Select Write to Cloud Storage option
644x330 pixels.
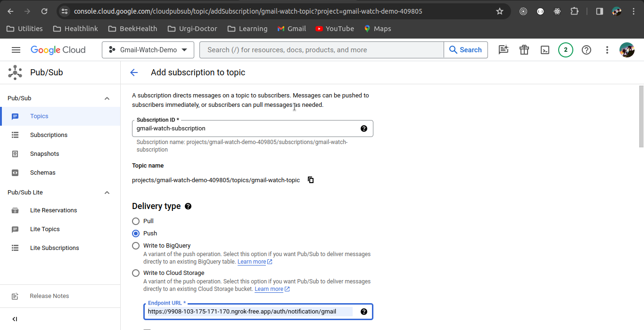pos(136,273)
